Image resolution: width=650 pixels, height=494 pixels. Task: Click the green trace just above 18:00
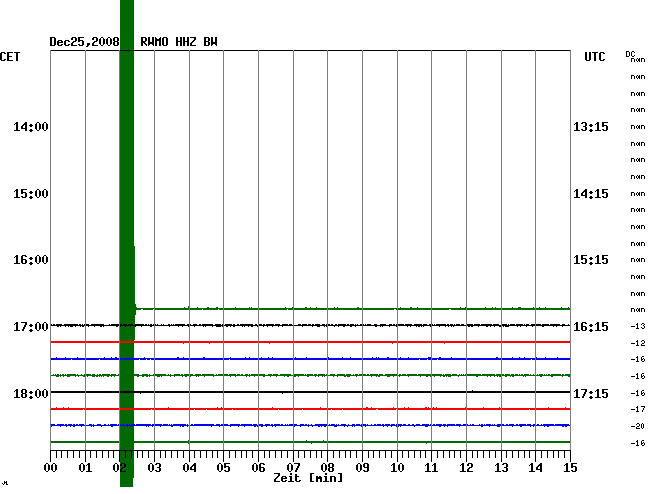coord(310,375)
